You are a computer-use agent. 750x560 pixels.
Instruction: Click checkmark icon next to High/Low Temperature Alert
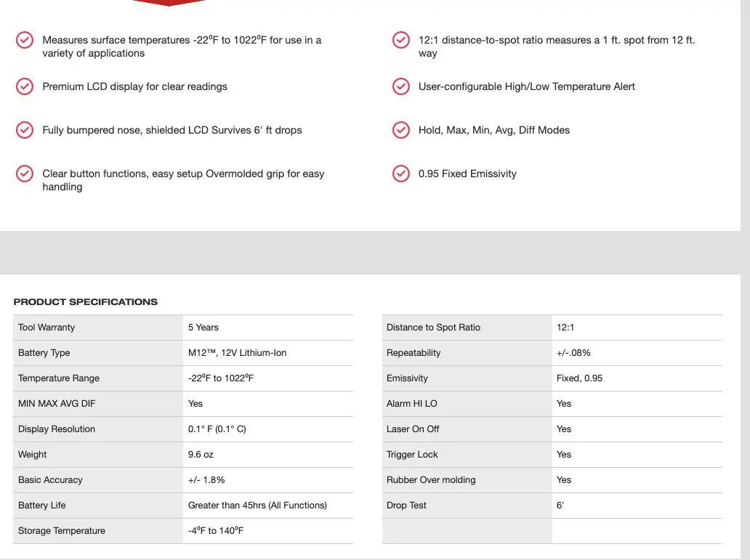tap(401, 86)
